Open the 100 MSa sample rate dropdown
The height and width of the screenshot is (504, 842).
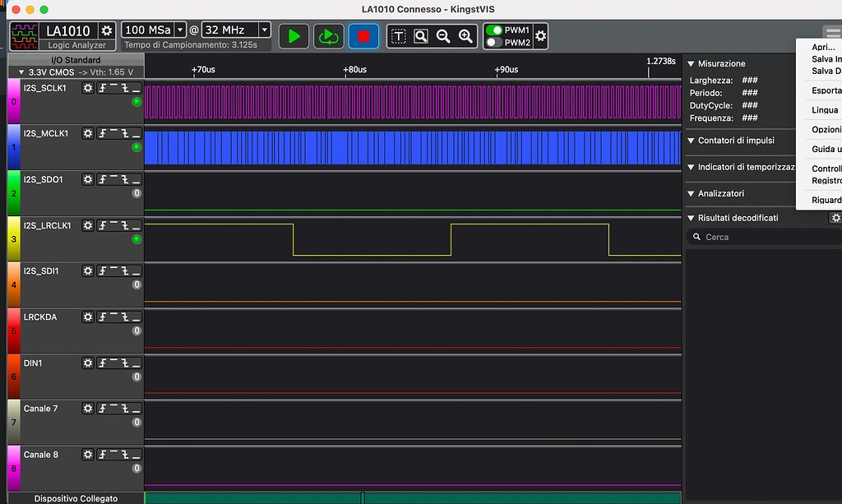pos(181,30)
